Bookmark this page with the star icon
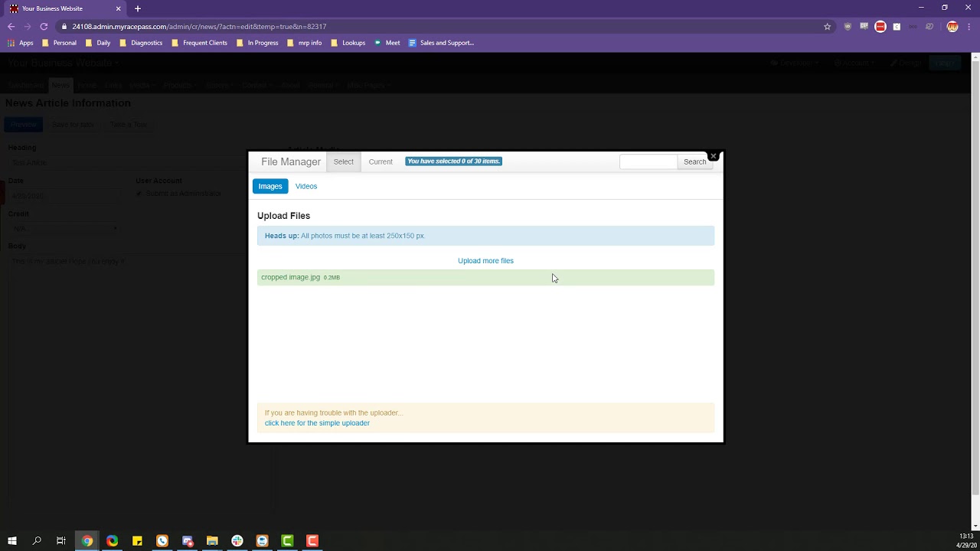This screenshot has height=551, width=980. (827, 26)
